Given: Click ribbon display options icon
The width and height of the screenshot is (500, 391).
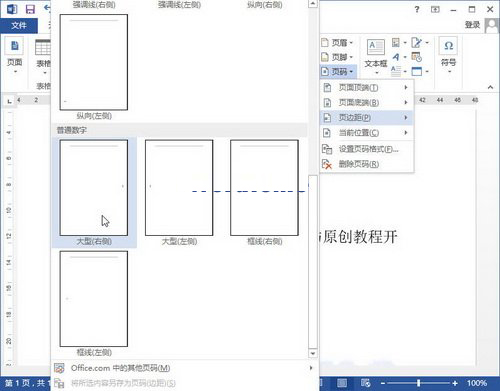Looking at the screenshot, I should point(435,9).
